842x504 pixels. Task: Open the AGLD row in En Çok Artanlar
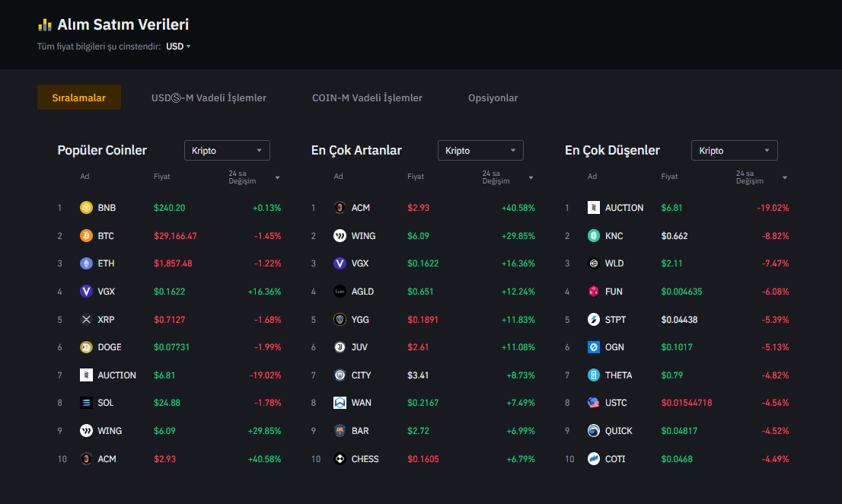tap(362, 292)
